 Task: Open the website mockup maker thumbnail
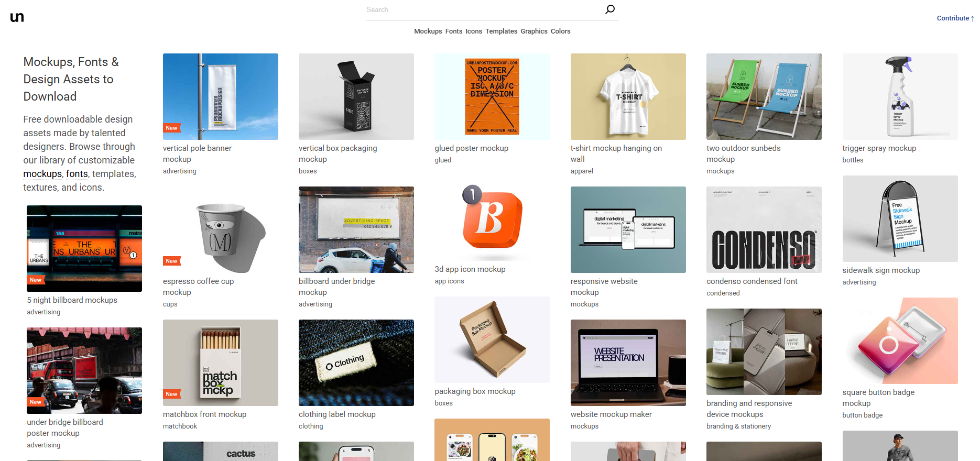[628, 363]
